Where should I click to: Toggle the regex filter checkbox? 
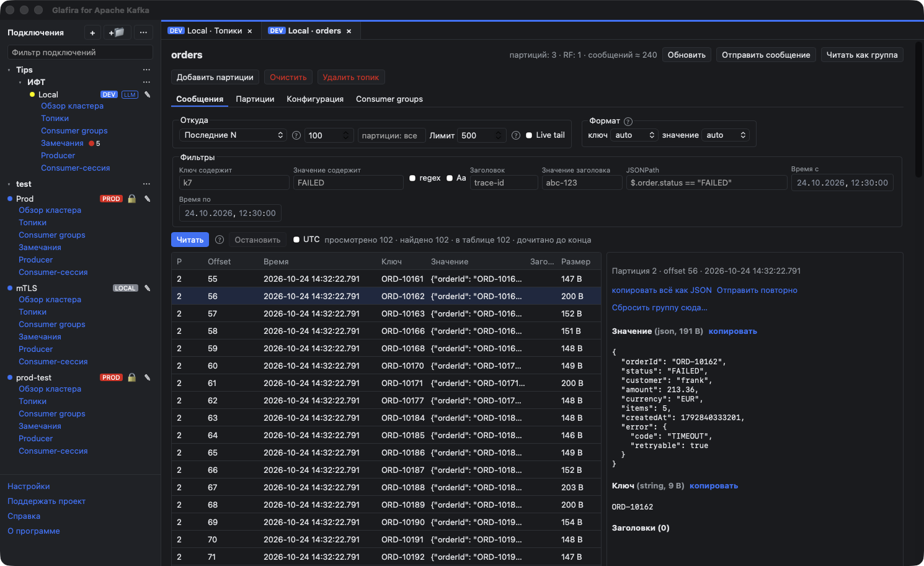point(412,178)
